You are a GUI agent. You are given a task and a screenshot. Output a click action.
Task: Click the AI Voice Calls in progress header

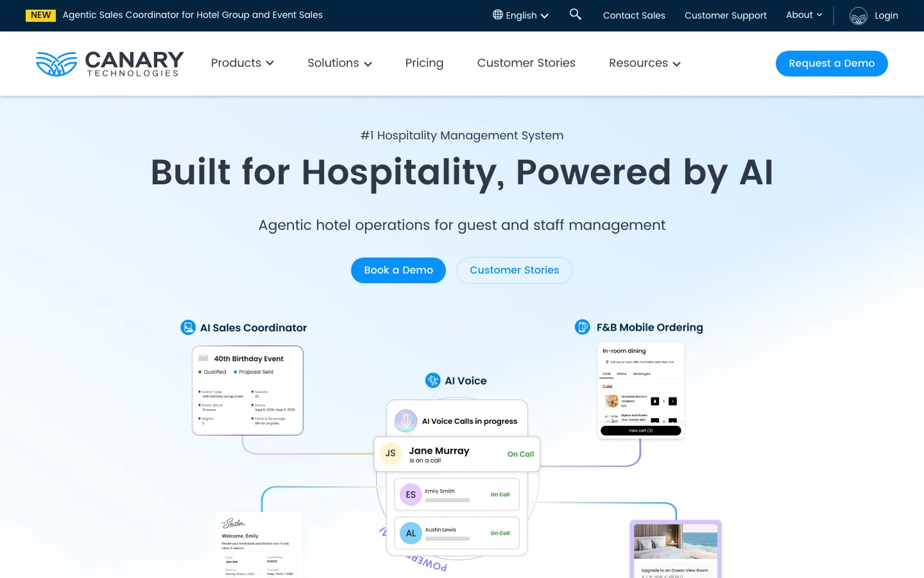(x=470, y=421)
